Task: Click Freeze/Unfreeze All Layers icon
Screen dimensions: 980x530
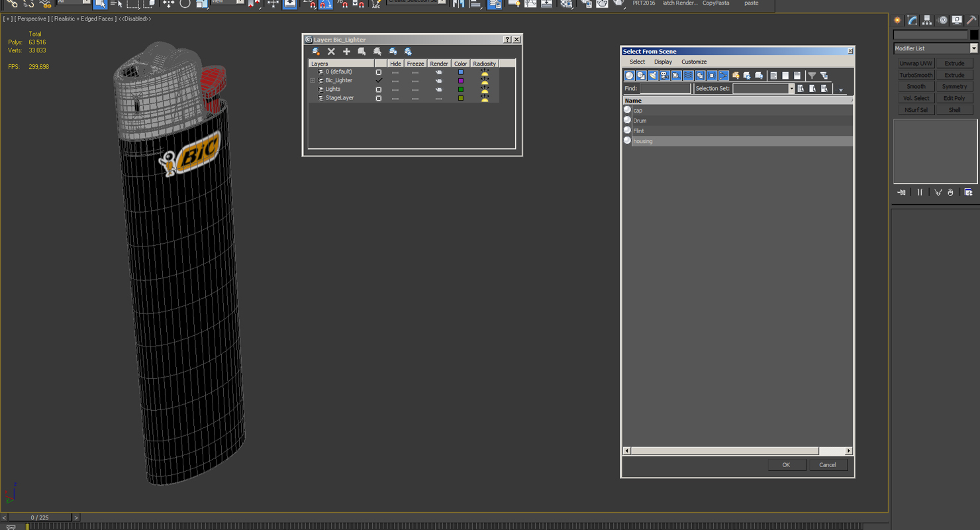Action: pos(408,51)
